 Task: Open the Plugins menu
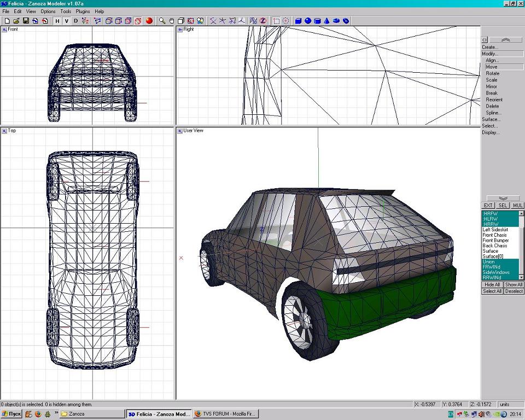(83, 11)
